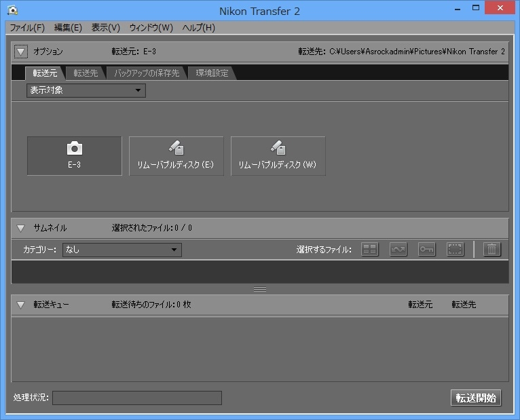Click the trash delete icon
Viewport: 520px width, 420px height.
pos(491,249)
